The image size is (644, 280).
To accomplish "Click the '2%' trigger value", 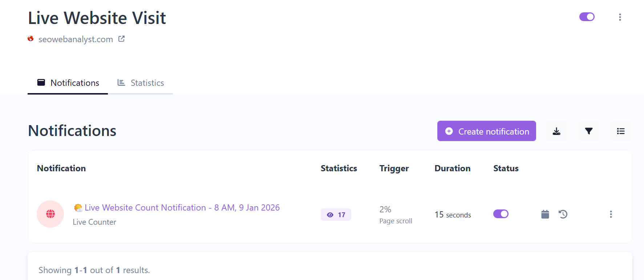I will [385, 209].
